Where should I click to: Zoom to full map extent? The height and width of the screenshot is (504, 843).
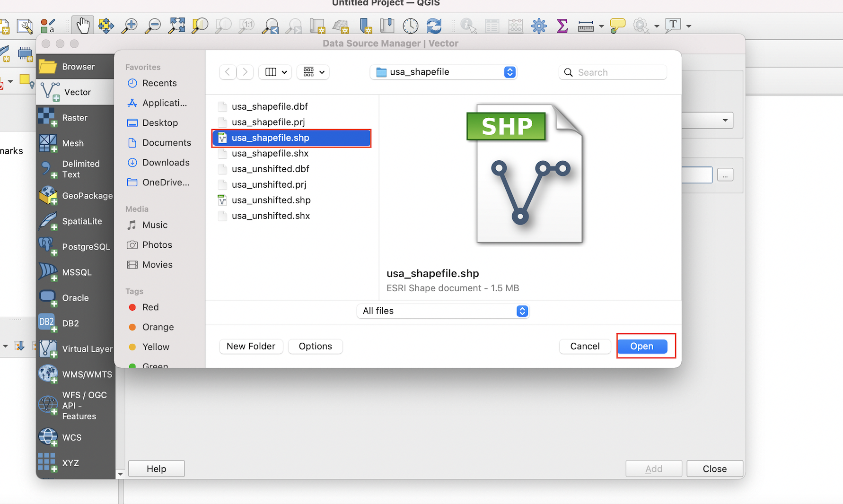click(x=176, y=25)
